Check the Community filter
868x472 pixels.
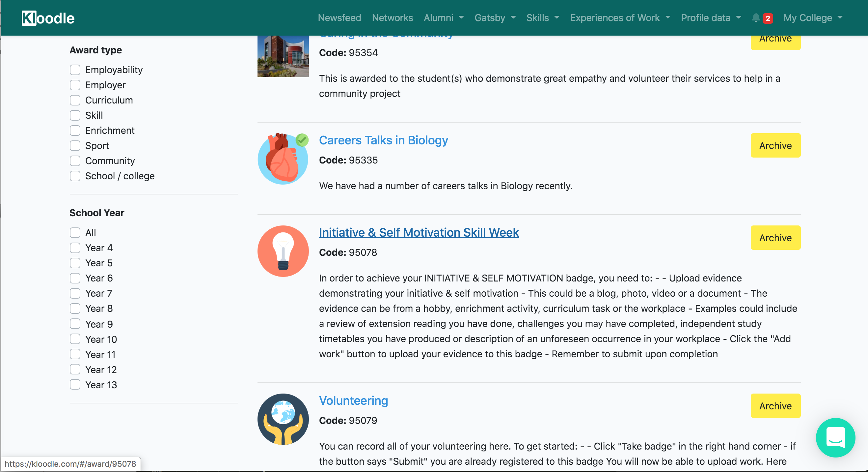(x=75, y=161)
